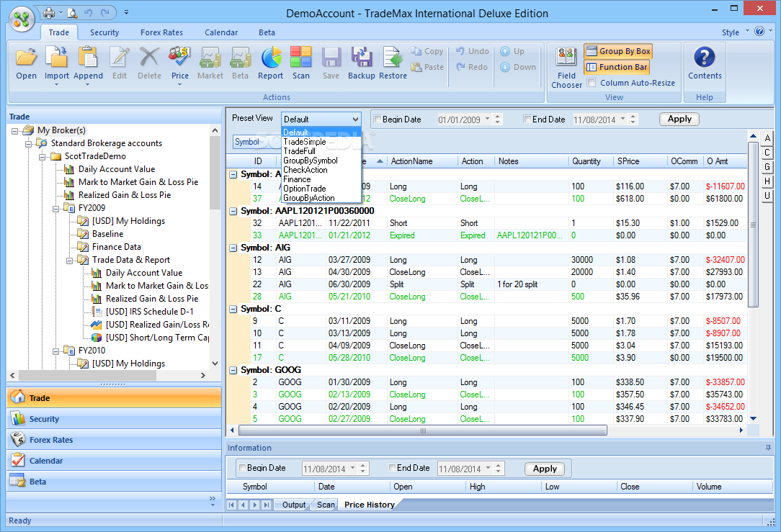Click the Undo action in ribbon
This screenshot has height=532, width=781.
472,51
